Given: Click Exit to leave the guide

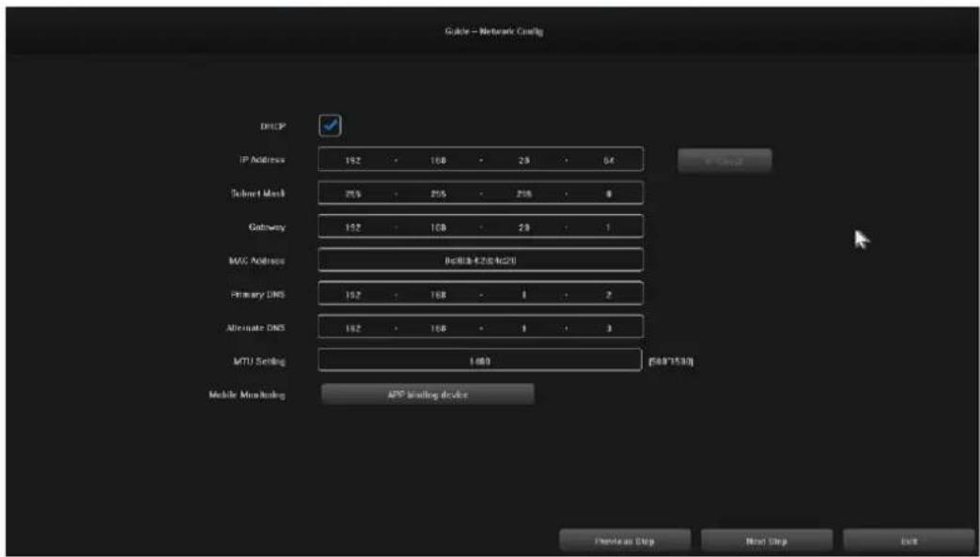Looking at the screenshot, I should (x=909, y=541).
